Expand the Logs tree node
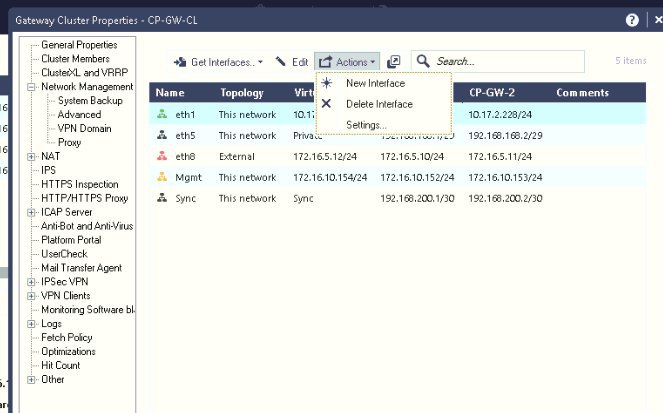 pyautogui.click(x=31, y=324)
